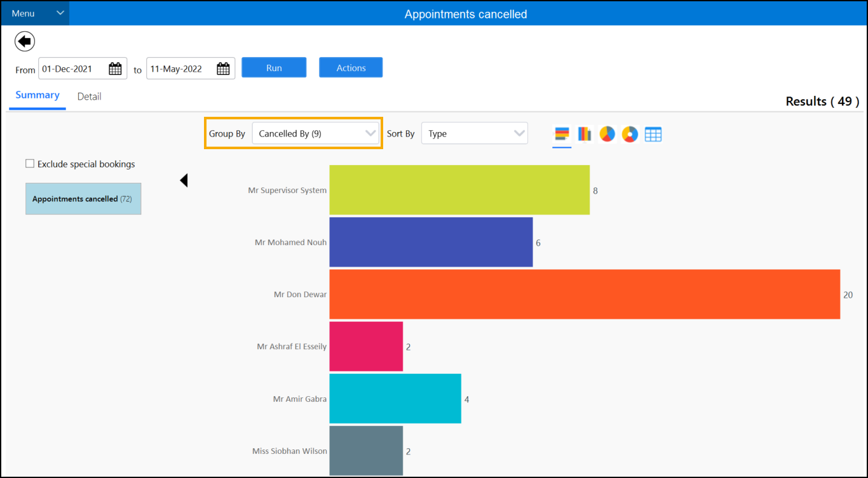
Task: Open the From date calendar picker
Action: tap(115, 69)
